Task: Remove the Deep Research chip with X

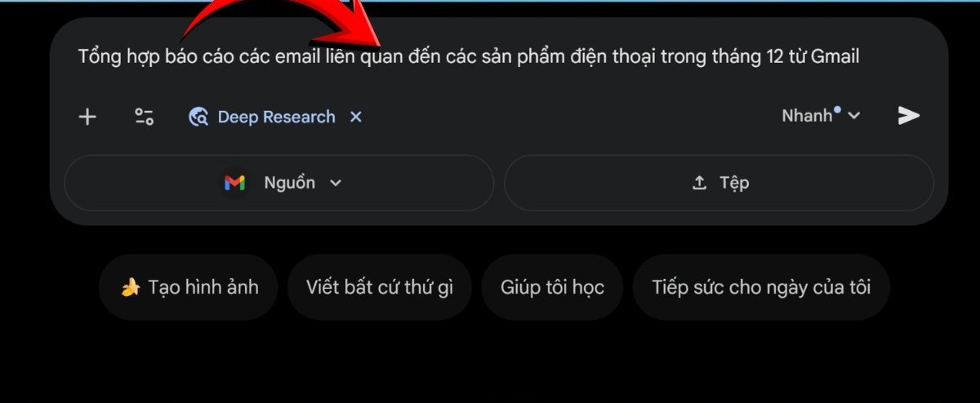Action: [356, 117]
